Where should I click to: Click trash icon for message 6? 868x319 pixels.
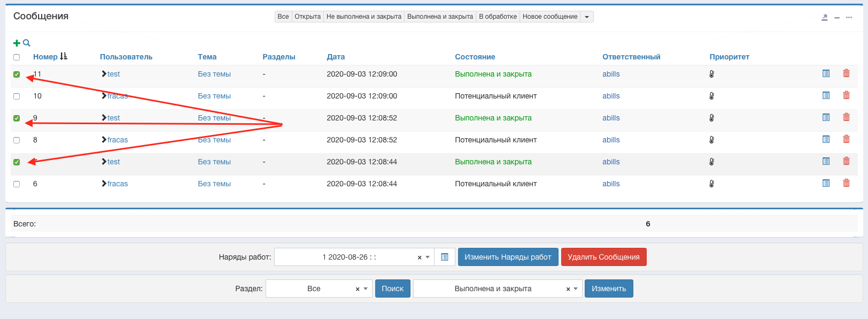click(846, 184)
